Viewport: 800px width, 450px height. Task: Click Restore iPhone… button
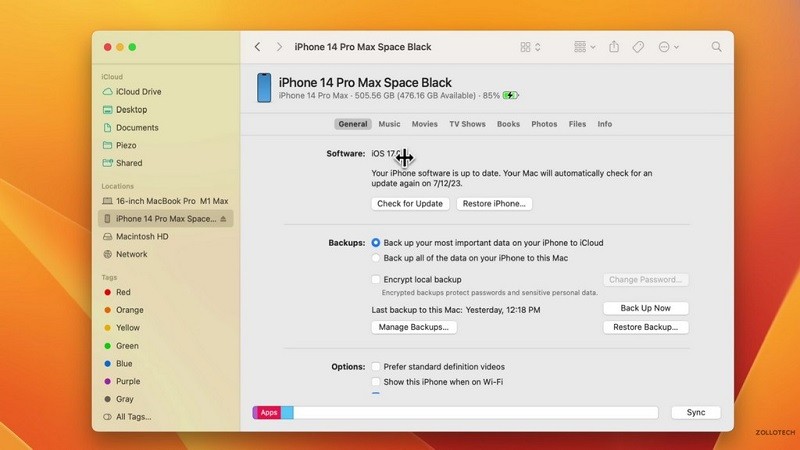tap(494, 204)
